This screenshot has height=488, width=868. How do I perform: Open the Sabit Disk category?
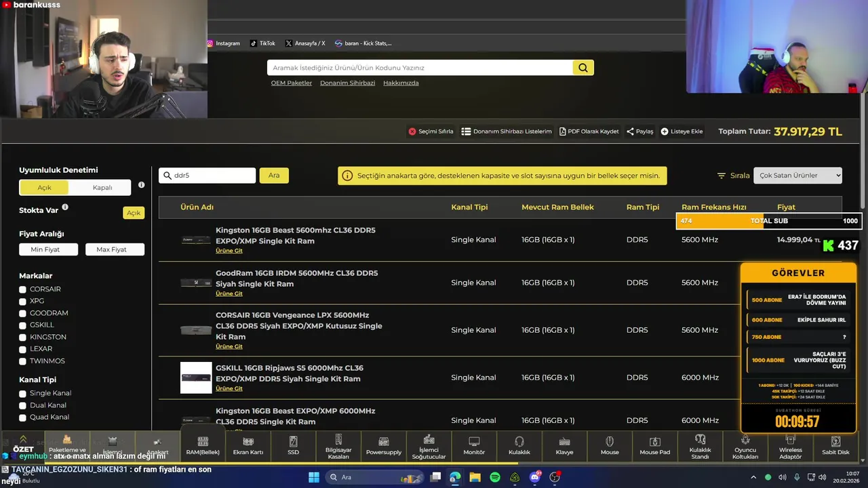tap(835, 446)
